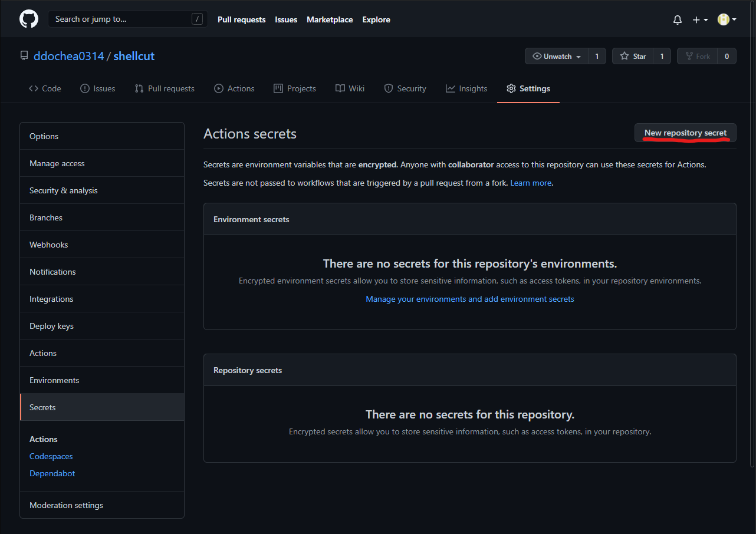Click New repository secret button
Screen dimensions: 756x534
[685, 133]
